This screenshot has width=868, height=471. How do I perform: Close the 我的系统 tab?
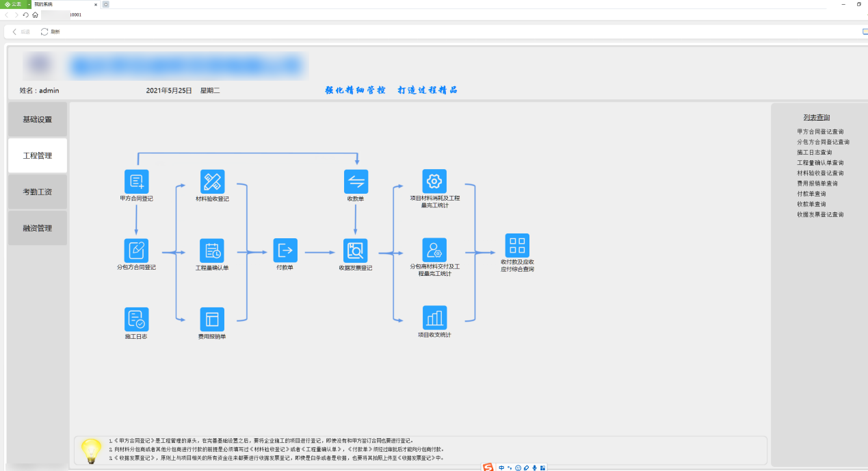[x=96, y=4]
